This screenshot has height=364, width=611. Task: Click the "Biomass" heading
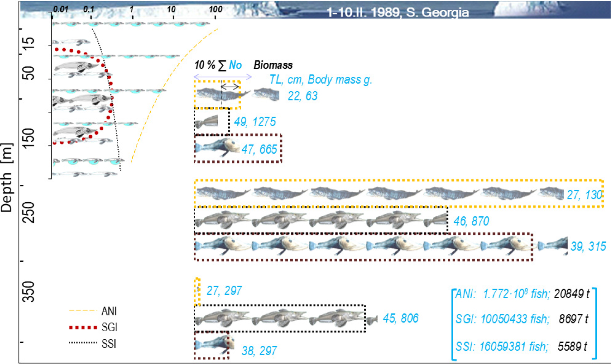273,65
